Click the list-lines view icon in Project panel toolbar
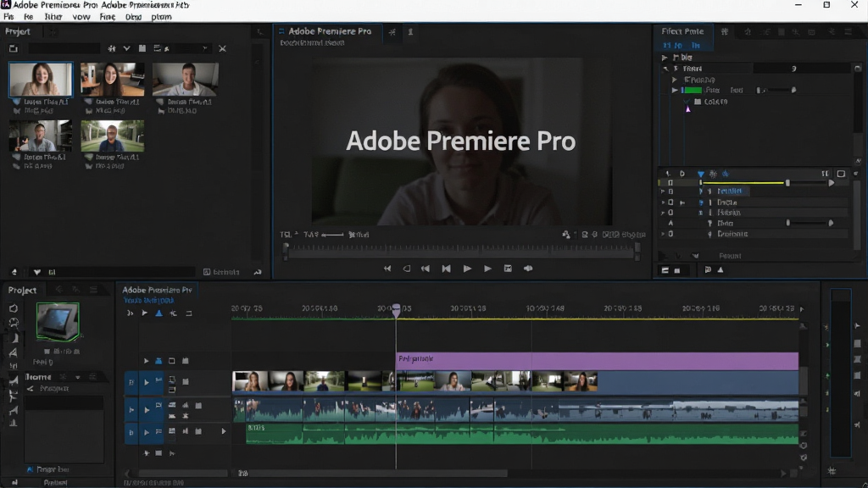Screen dimensions: 868x488 click(157, 48)
